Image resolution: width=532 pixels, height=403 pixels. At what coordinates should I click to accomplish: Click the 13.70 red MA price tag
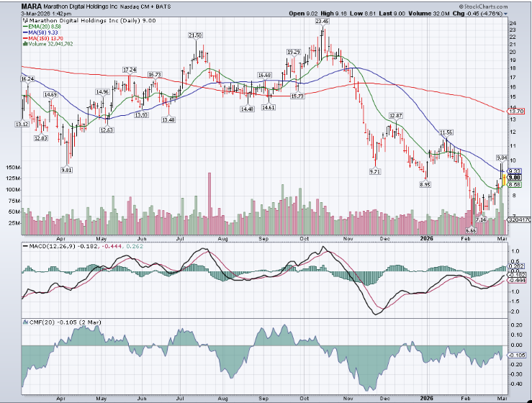(x=515, y=112)
